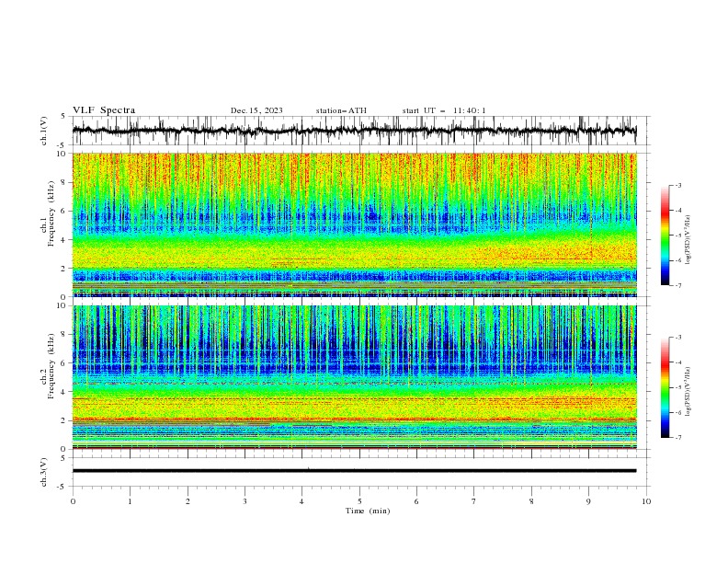The width and height of the screenshot is (728, 563).
Task: Click the ch.1 spectrogram color scale bar
Action: [665, 236]
